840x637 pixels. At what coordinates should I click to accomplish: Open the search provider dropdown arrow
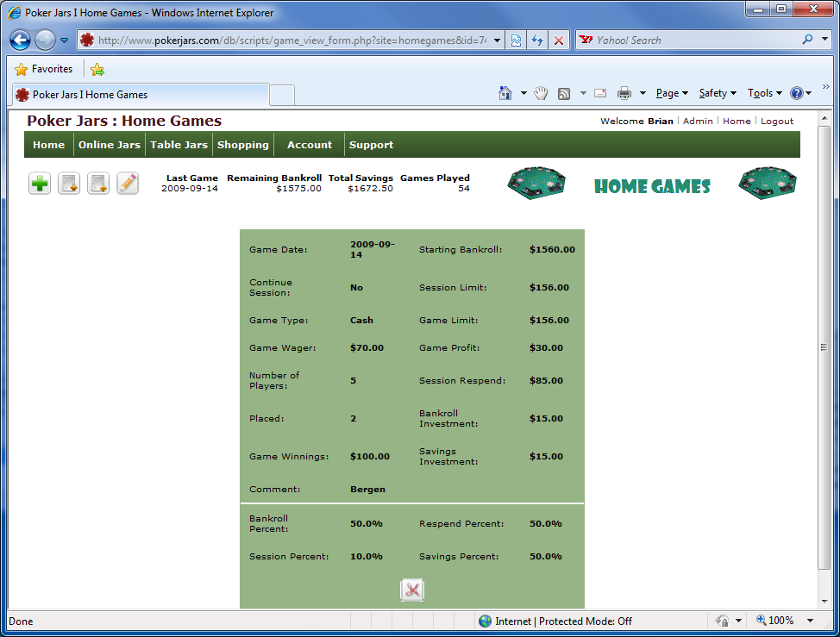825,40
